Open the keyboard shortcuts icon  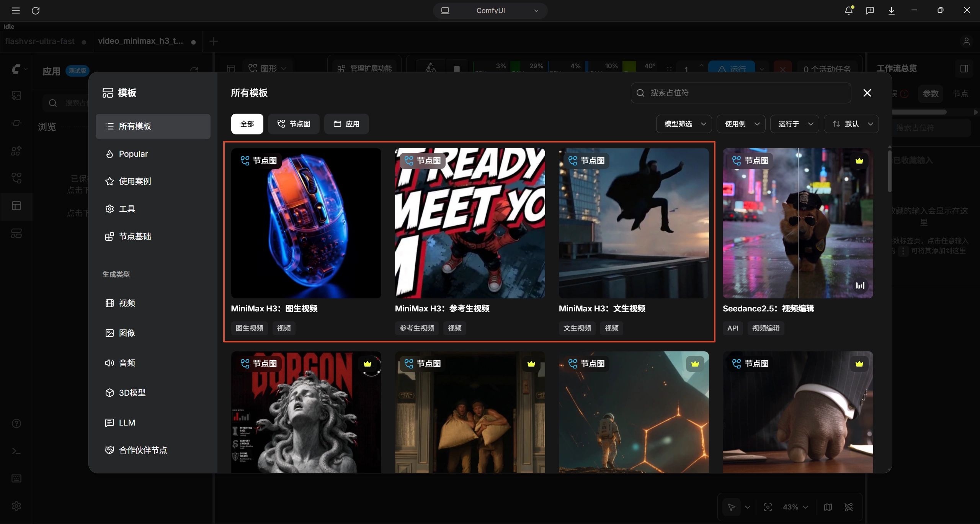pyautogui.click(x=16, y=478)
